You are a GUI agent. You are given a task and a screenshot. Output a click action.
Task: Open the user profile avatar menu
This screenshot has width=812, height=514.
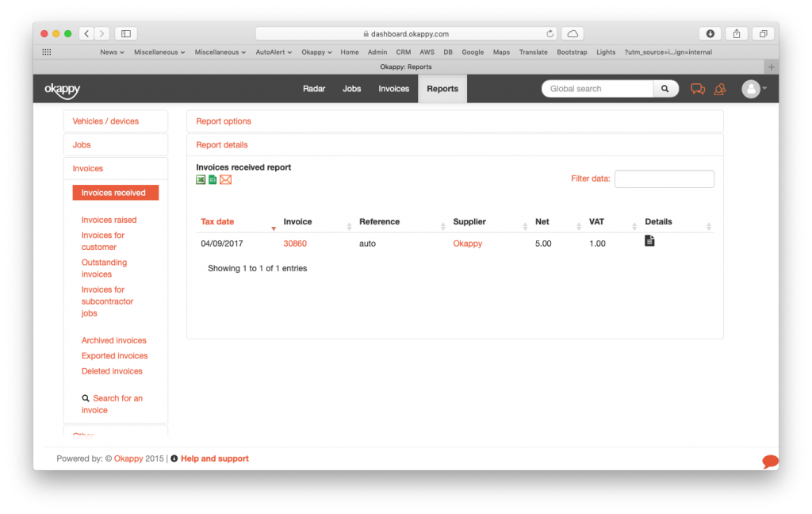pyautogui.click(x=753, y=89)
